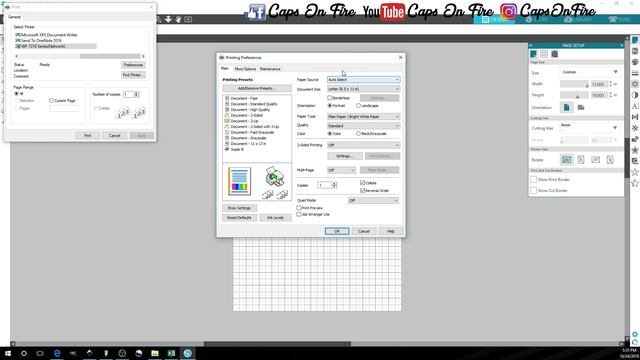
Task: Choose the Color radio button
Action: [330, 133]
